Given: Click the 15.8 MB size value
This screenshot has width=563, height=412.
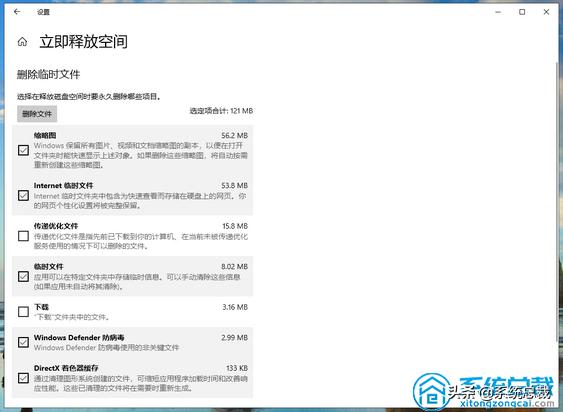Looking at the screenshot, I should pos(235,226).
